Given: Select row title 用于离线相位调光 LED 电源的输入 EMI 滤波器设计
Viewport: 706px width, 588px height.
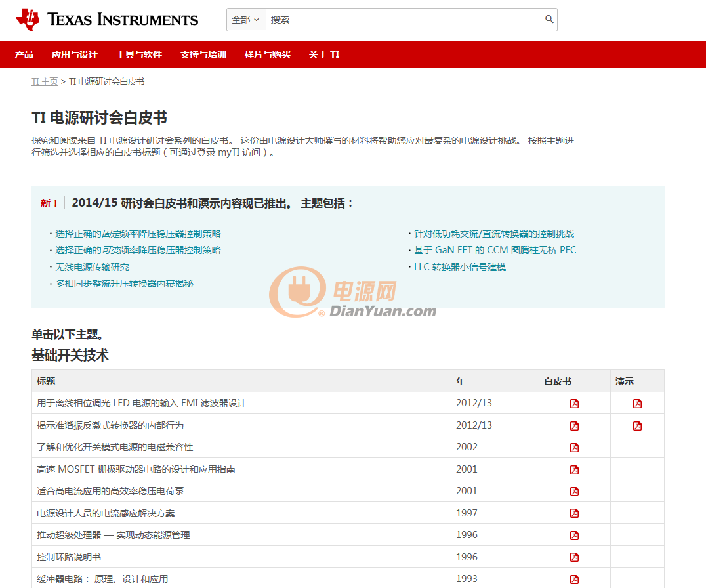Looking at the screenshot, I should [x=141, y=403].
